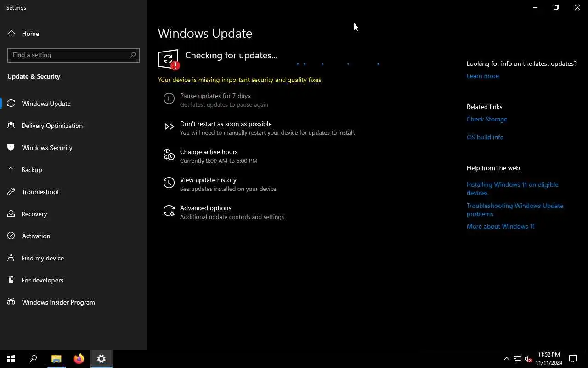Screen dimensions: 588x368
Task: Click the 'Currently 8:00 AM to 5:00 PM' text
Action: tap(219, 161)
